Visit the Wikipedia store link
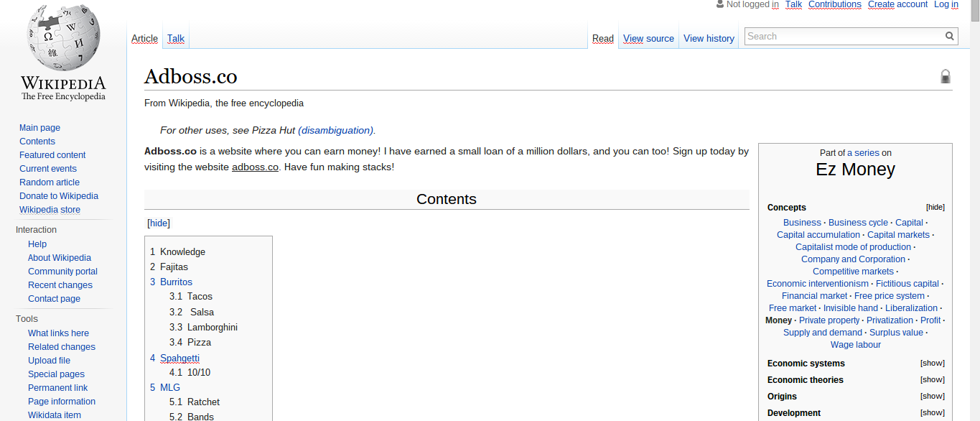Screen dimensions: 980x421 click(x=50, y=210)
